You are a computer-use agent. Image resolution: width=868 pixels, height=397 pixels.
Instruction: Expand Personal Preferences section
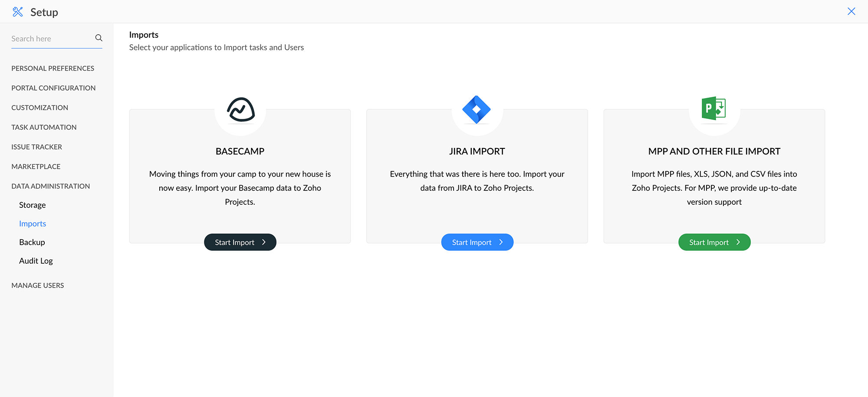pyautogui.click(x=53, y=69)
